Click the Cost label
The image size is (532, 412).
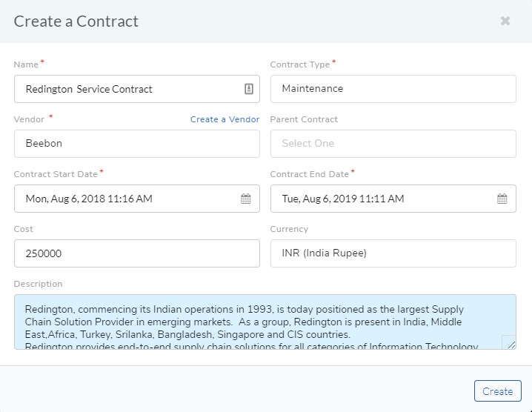coord(24,229)
